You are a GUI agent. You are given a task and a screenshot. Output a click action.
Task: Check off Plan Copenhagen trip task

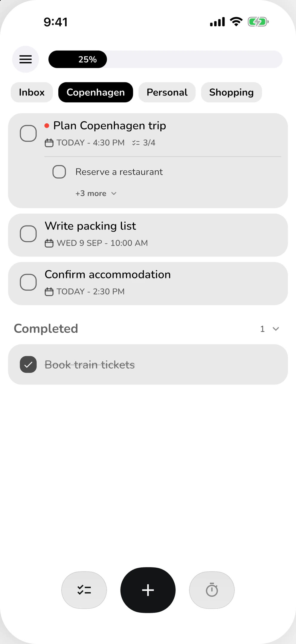[x=28, y=133]
